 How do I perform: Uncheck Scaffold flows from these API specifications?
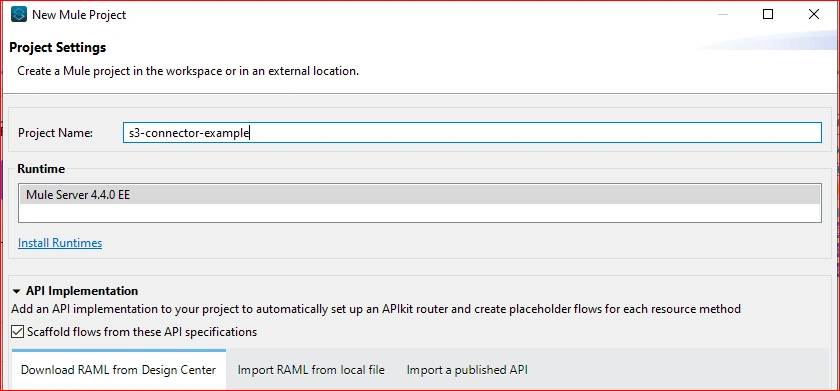18,332
